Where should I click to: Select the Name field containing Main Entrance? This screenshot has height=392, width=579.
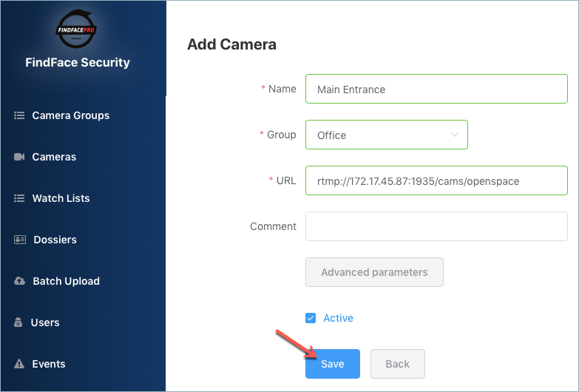pos(436,89)
